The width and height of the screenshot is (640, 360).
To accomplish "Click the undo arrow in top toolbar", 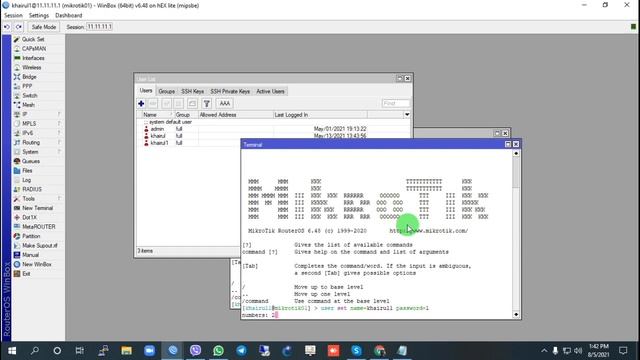I will [7, 27].
